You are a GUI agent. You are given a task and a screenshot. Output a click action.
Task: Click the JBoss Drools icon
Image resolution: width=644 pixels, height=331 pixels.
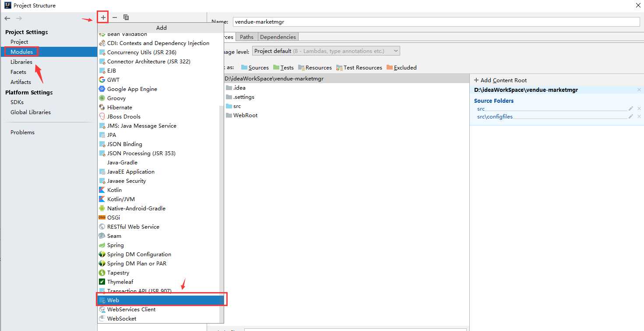(102, 116)
